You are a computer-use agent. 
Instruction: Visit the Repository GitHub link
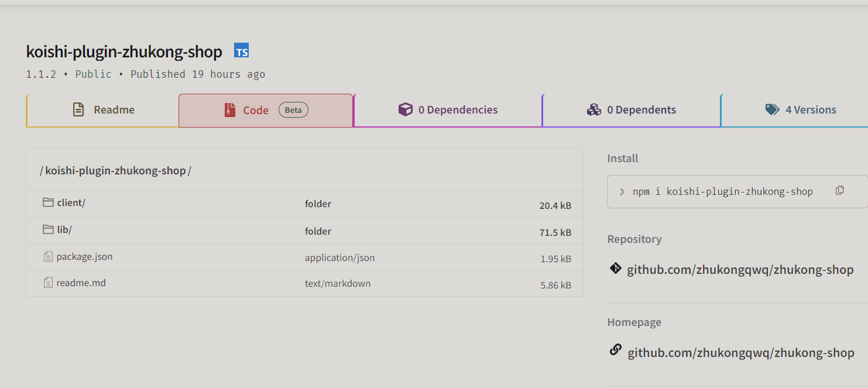[x=740, y=270]
